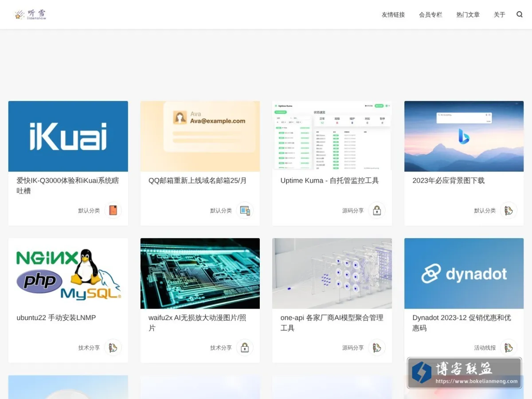This screenshot has height=399, width=532.
Task: Click the Ava@example.com mail thumbnail
Action: [x=200, y=136]
